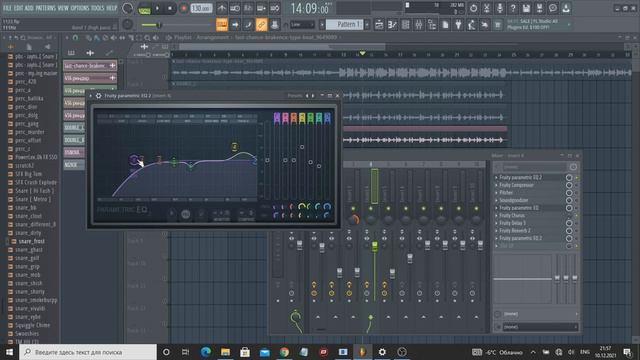Screen dimensions: 640x360
Task: Toggle wait for input icon
Action: 235,8
